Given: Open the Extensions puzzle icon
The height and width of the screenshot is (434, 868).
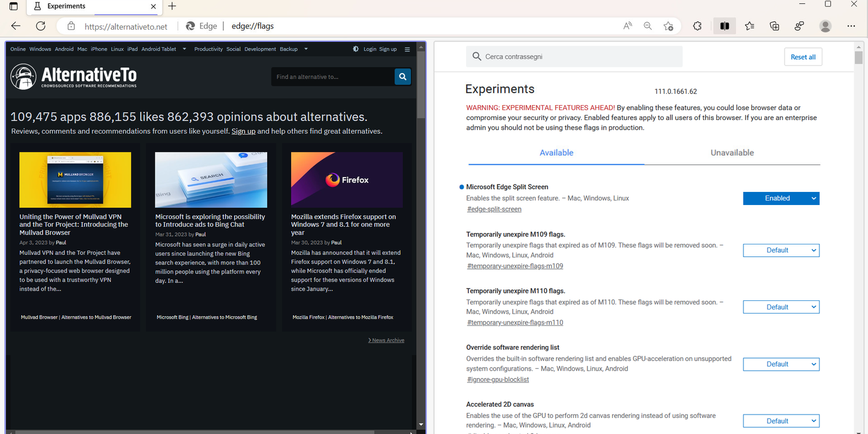Looking at the screenshot, I should (697, 26).
